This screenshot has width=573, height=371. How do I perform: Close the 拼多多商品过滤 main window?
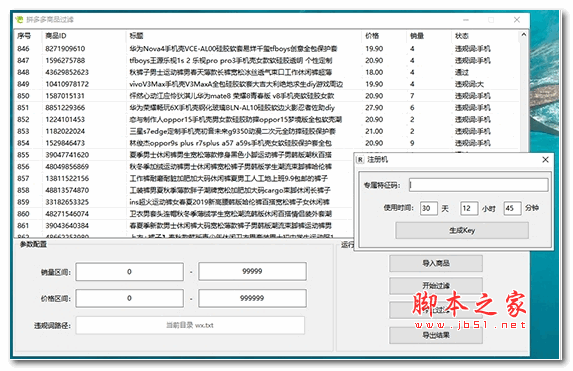(517, 20)
